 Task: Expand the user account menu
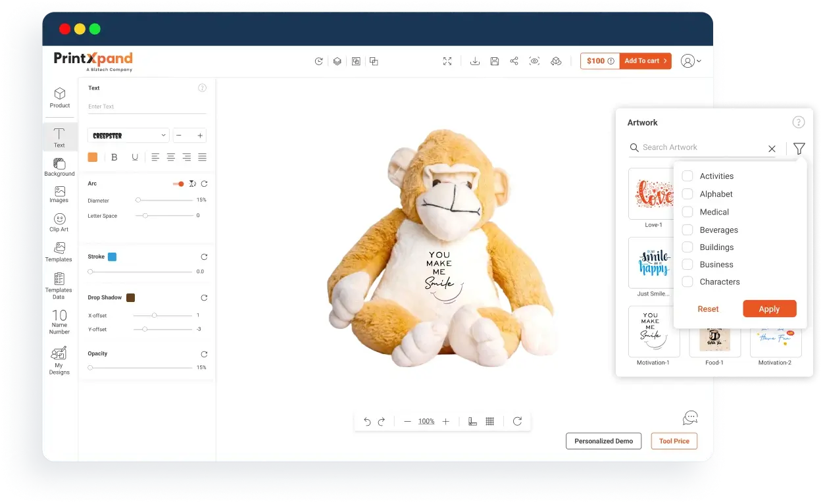[690, 61]
